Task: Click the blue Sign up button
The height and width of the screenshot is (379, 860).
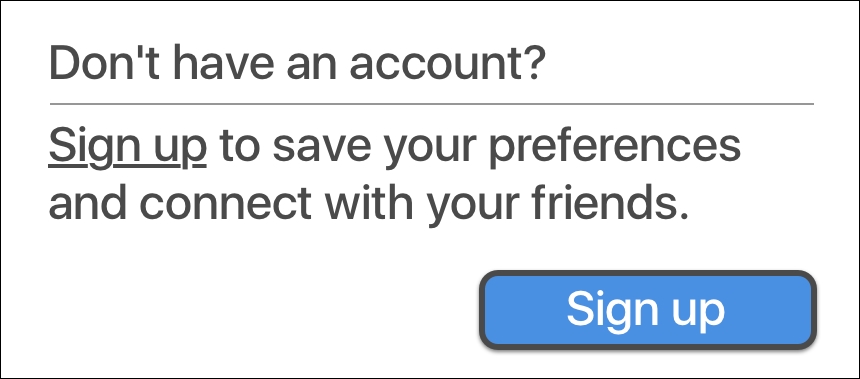Action: [x=648, y=310]
